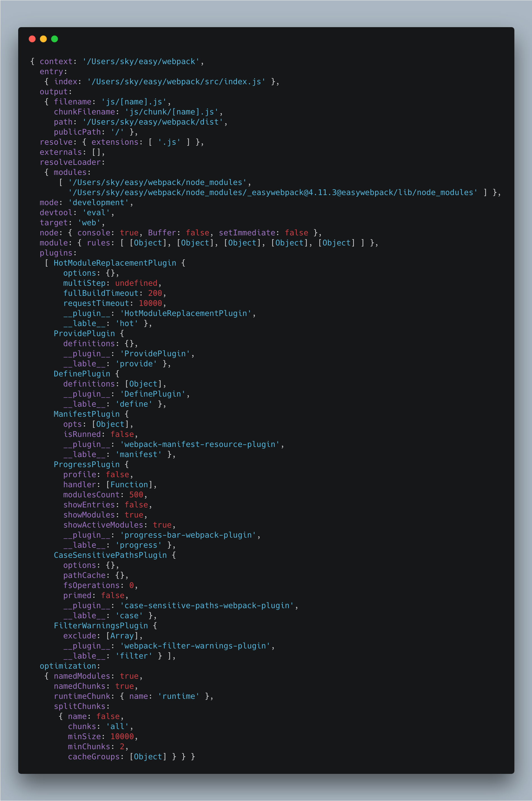This screenshot has width=532, height=801.
Task: Click the requestTimeout value 10000
Action: [x=150, y=303]
